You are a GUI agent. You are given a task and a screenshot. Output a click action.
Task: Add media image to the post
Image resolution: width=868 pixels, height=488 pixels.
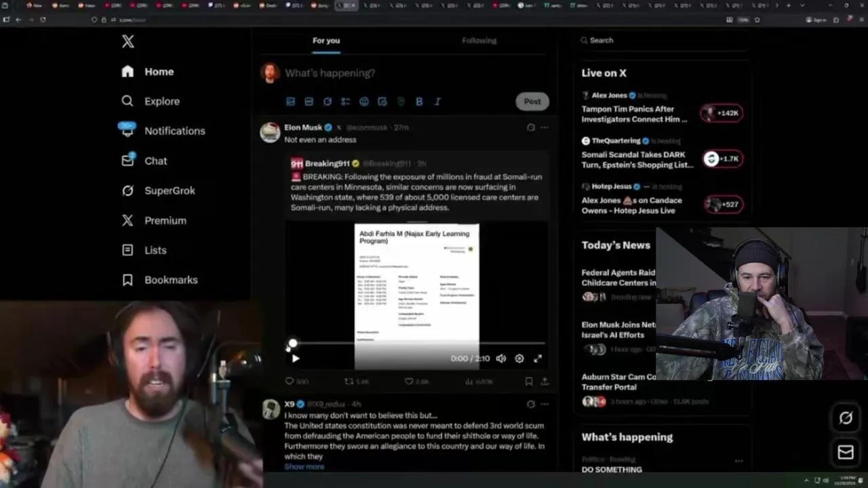click(x=290, y=102)
